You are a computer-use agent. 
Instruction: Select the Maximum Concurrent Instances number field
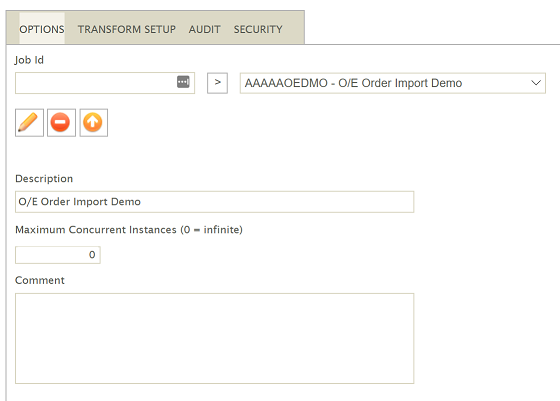[58, 255]
